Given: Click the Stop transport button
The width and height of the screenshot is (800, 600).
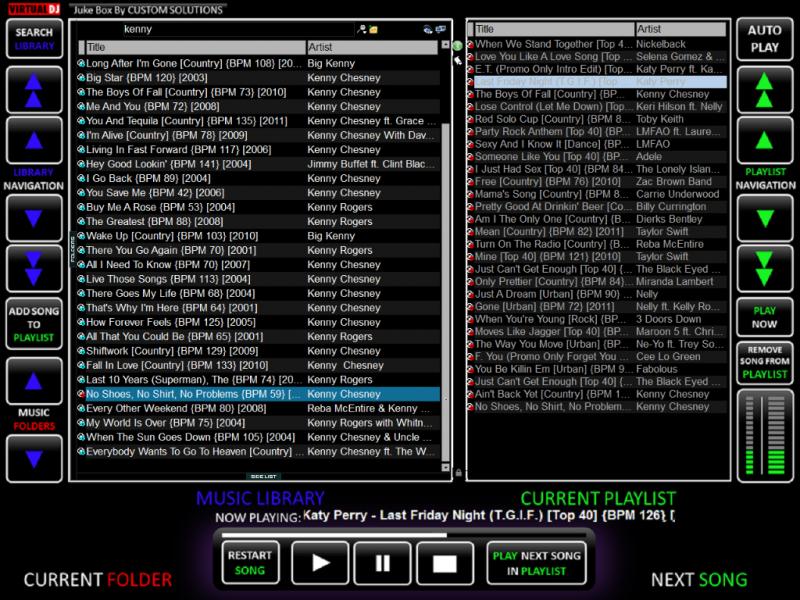Looking at the screenshot, I should click(445, 563).
